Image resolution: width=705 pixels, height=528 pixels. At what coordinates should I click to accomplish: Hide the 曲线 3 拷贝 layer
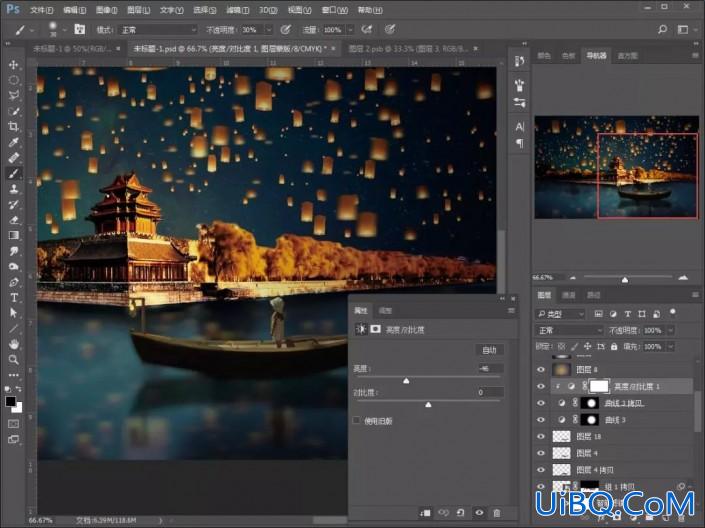[541, 403]
